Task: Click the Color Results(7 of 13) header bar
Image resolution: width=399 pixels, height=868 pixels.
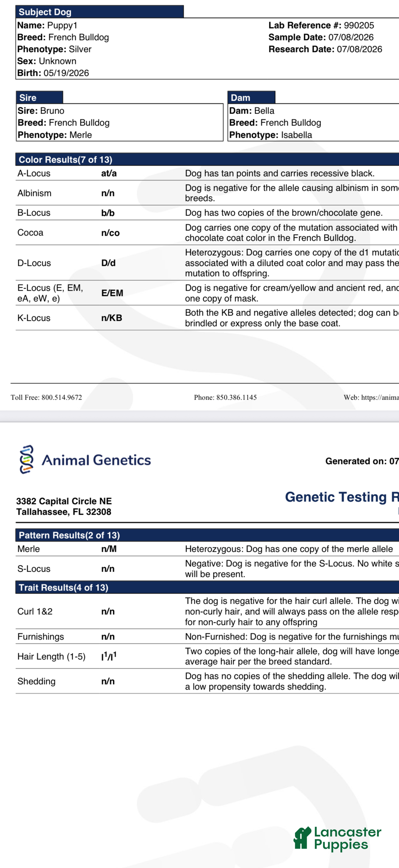Action: point(207,159)
